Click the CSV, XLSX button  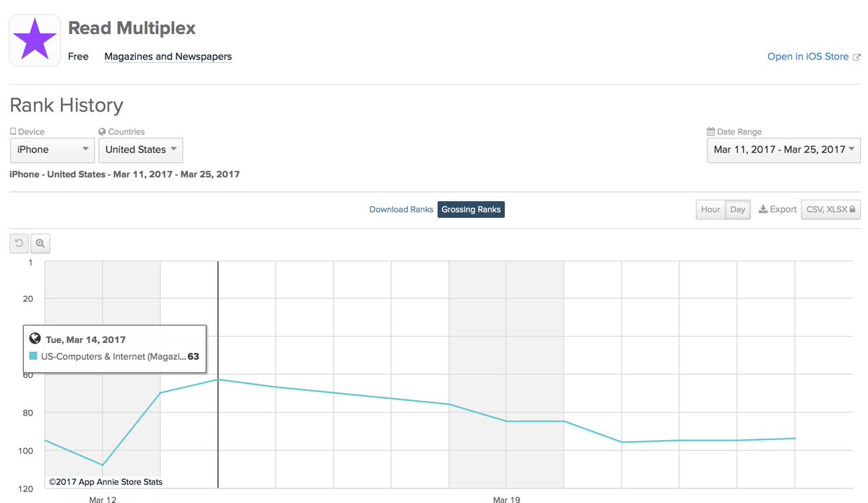(x=830, y=209)
